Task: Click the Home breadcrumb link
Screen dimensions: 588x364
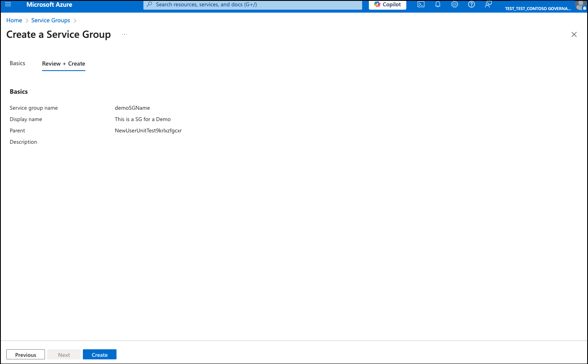Action: (14, 20)
